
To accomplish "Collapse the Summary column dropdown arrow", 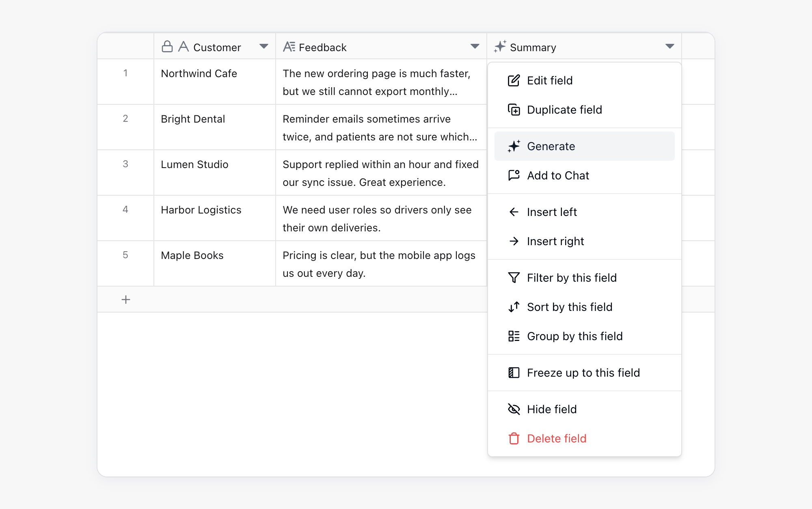I will click(670, 47).
